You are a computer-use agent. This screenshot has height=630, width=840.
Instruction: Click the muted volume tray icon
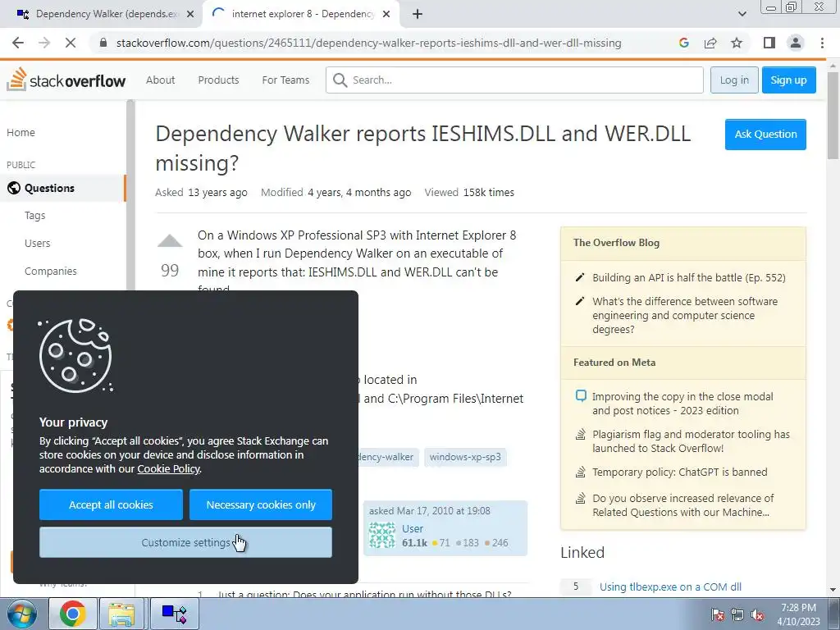[757, 614]
